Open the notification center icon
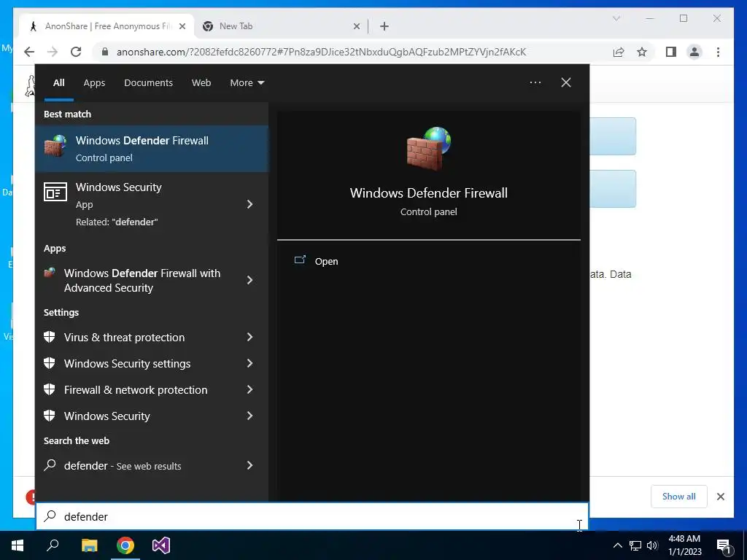 point(724,545)
